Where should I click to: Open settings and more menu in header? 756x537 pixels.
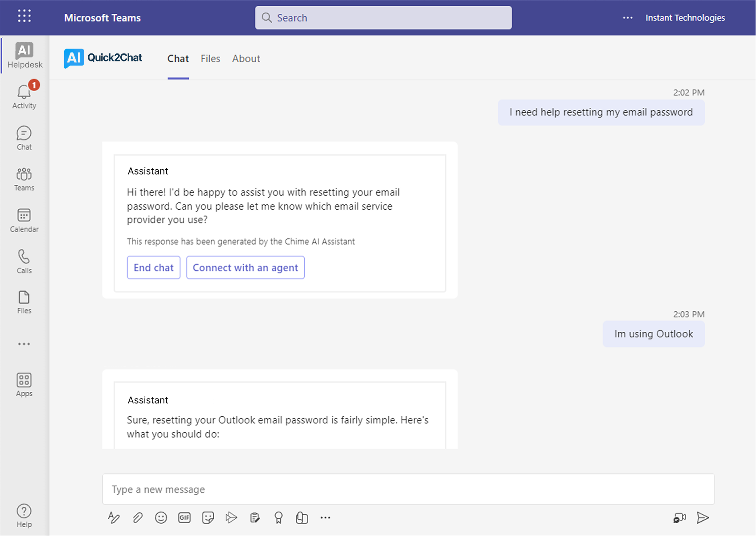[628, 18]
